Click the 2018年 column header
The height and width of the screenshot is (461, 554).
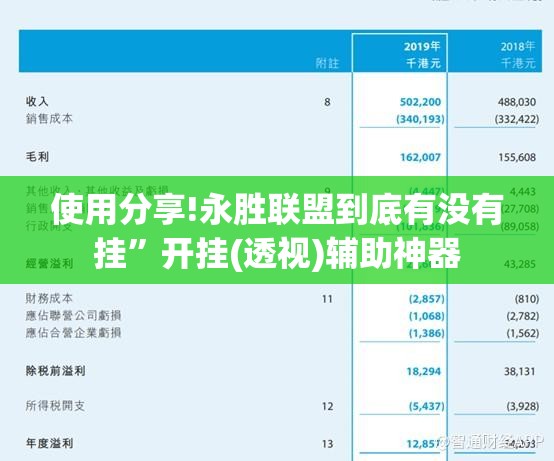[x=518, y=46]
